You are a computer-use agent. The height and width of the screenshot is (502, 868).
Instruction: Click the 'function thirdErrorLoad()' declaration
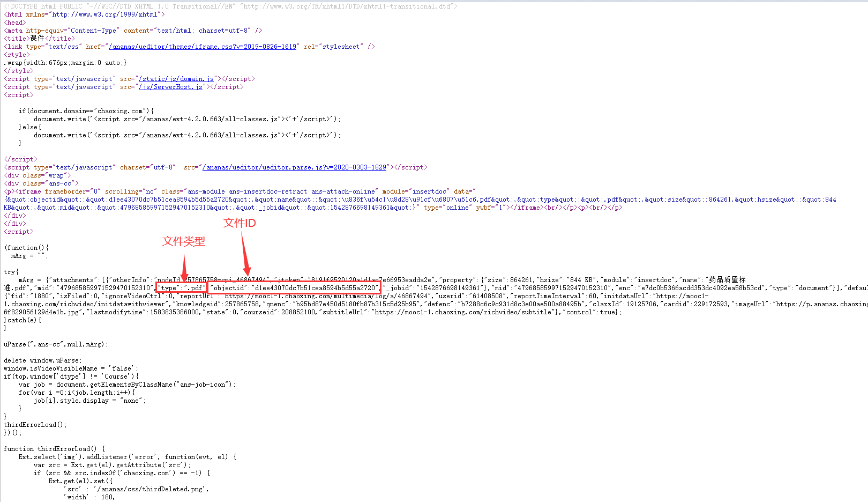54,449
